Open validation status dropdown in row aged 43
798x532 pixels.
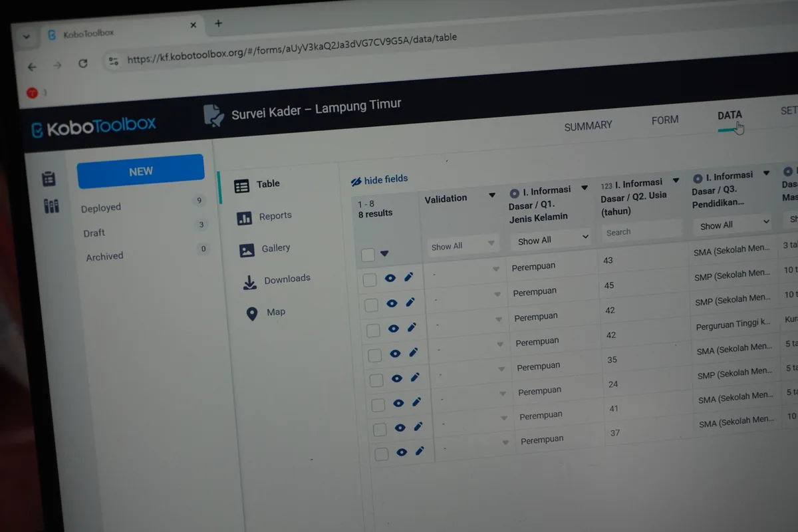495,269
